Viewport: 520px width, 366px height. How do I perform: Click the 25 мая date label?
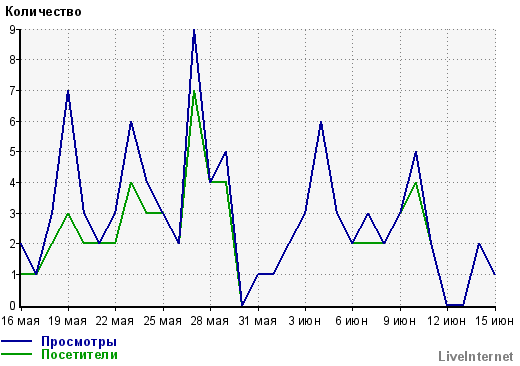coord(163,321)
